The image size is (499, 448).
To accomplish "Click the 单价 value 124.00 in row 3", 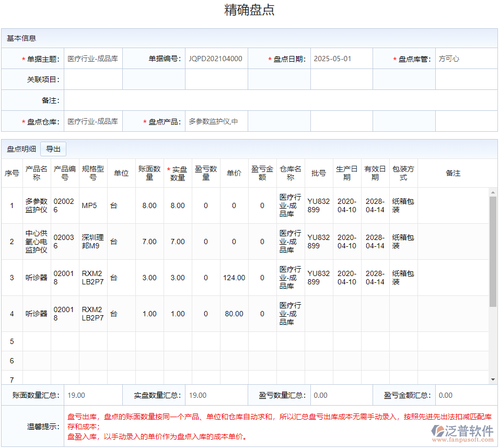I will [234, 278].
